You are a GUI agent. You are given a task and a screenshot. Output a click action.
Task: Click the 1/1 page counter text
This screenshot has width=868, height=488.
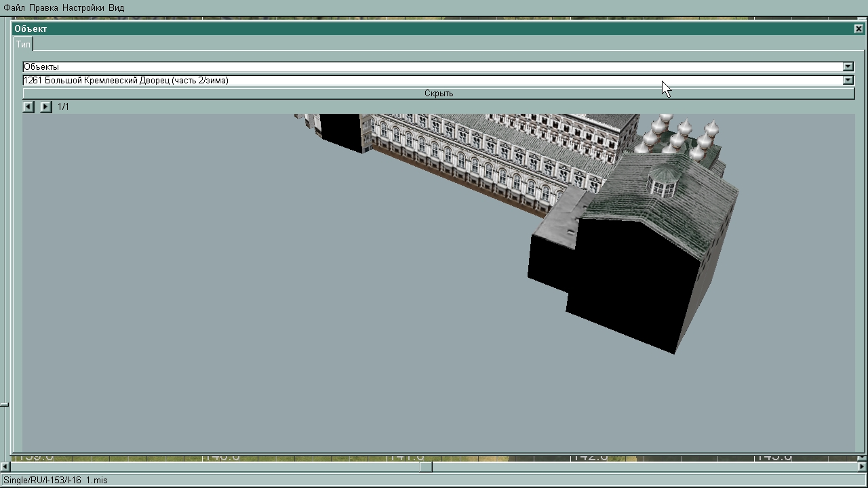point(63,106)
